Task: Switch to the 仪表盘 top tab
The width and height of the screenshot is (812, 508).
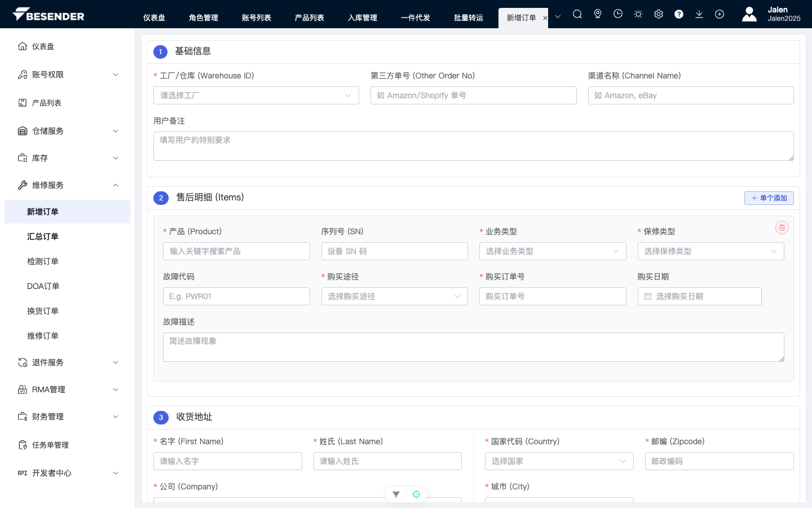Action: point(154,18)
